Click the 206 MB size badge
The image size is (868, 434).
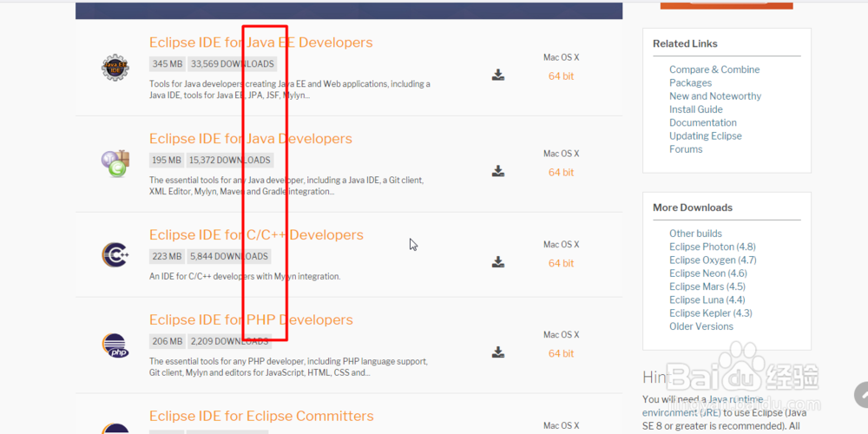pyautogui.click(x=168, y=341)
